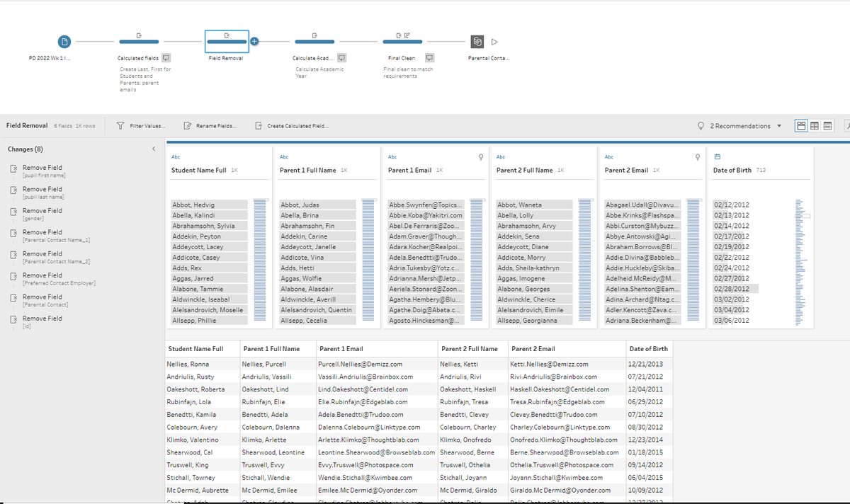Open the Final Clean description comment icon
This screenshot has height=504, width=850.
[x=429, y=58]
